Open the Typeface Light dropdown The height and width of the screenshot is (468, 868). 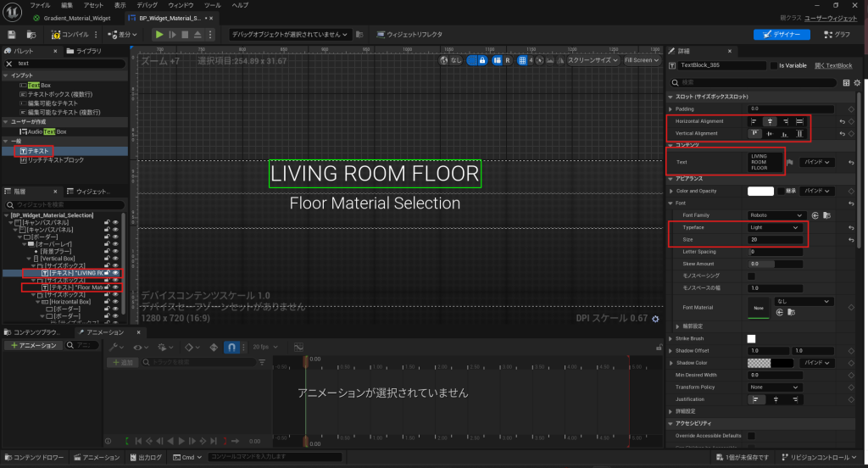point(775,228)
